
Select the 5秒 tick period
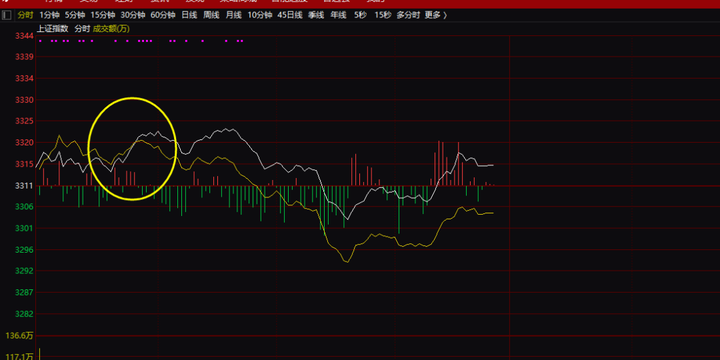point(360,15)
